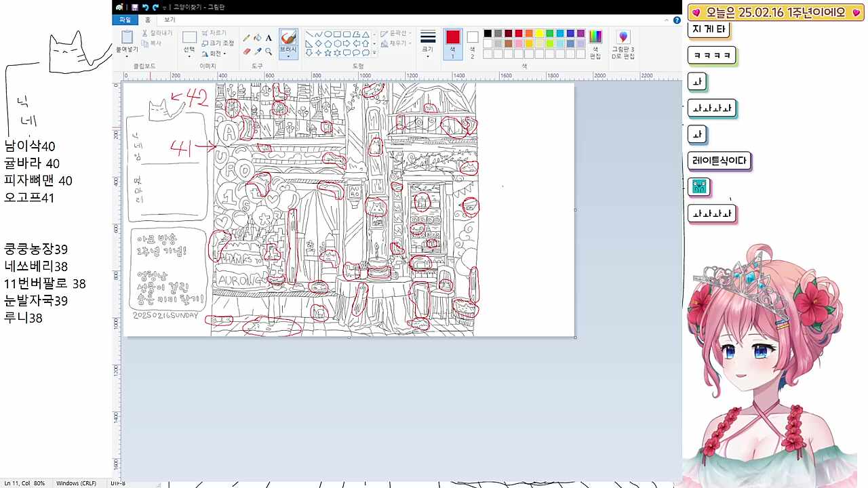The width and height of the screenshot is (868, 488).
Task: Open the shape Fill (채우기) dropdown
Action: (x=396, y=43)
